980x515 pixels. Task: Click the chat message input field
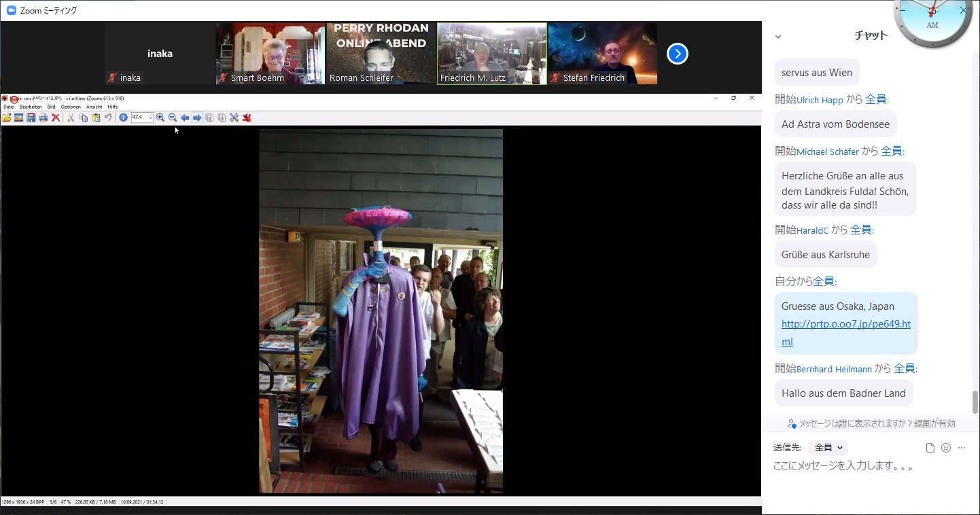point(863,466)
